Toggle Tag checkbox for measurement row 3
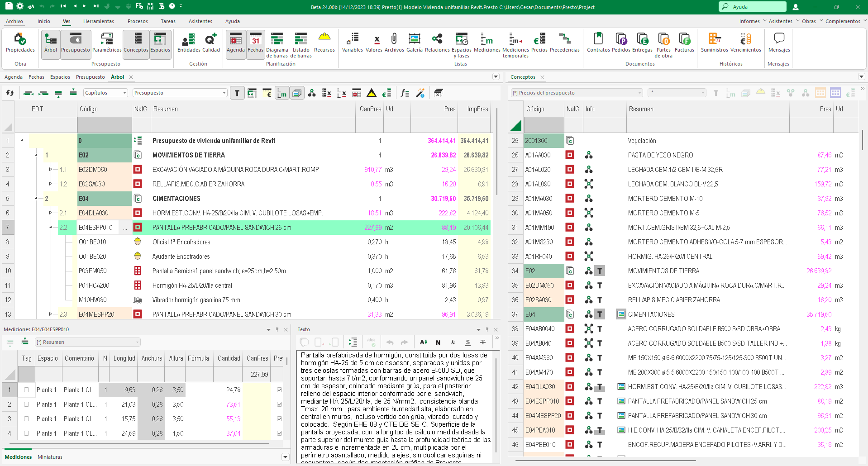 point(26,419)
